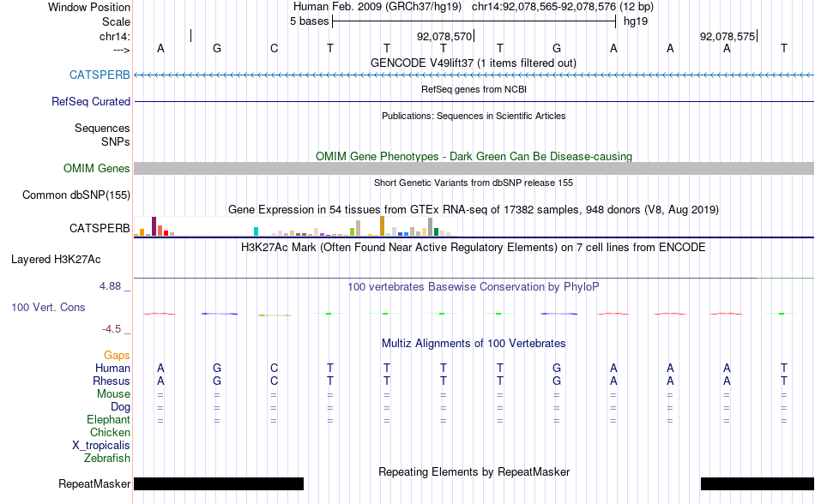Viewport: 815px width, 504px height.
Task: Click the RefSeq Curated gene line
Action: [x=474, y=101]
